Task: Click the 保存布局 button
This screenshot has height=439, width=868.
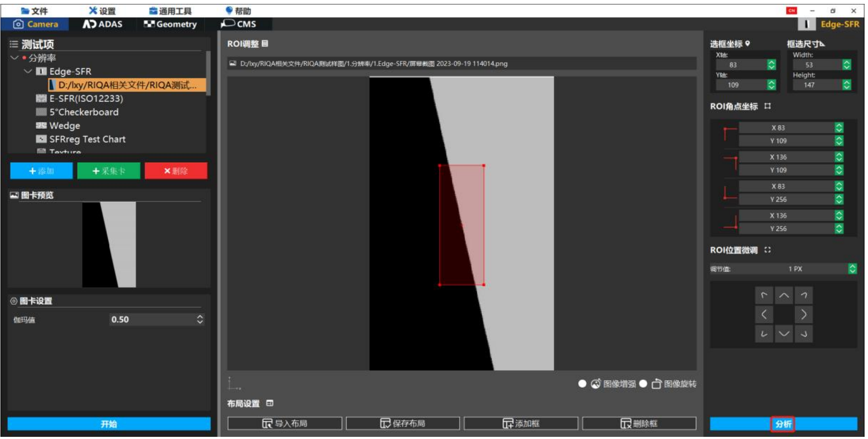Action: pos(402,424)
